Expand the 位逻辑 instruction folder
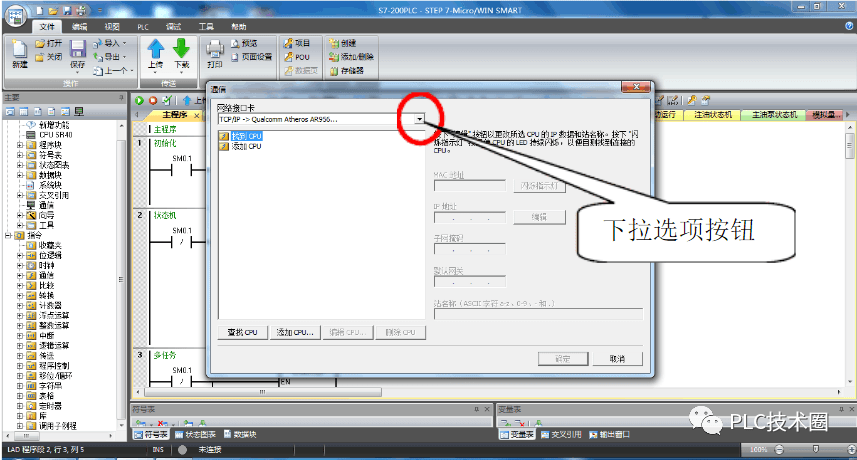Viewport: 857px width, 460px height. (x=20, y=256)
